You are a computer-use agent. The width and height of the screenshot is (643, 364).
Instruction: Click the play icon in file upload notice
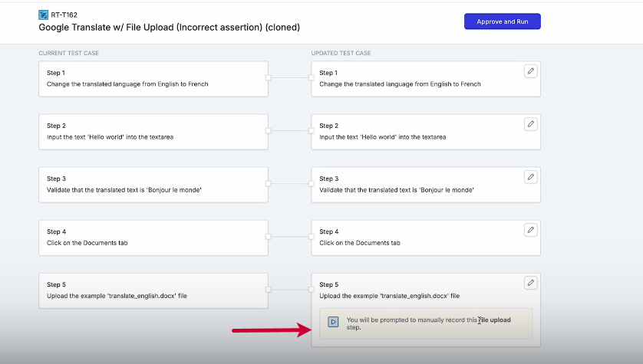pyautogui.click(x=333, y=323)
